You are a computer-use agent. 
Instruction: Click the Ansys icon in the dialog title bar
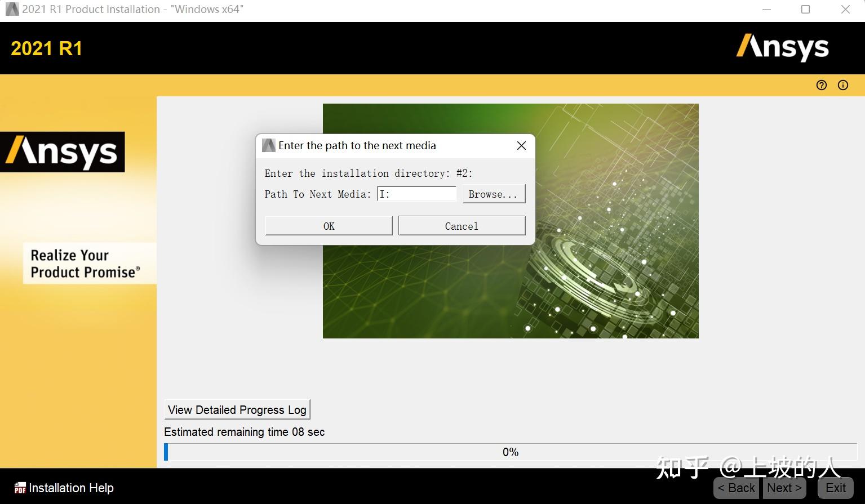pyautogui.click(x=269, y=145)
